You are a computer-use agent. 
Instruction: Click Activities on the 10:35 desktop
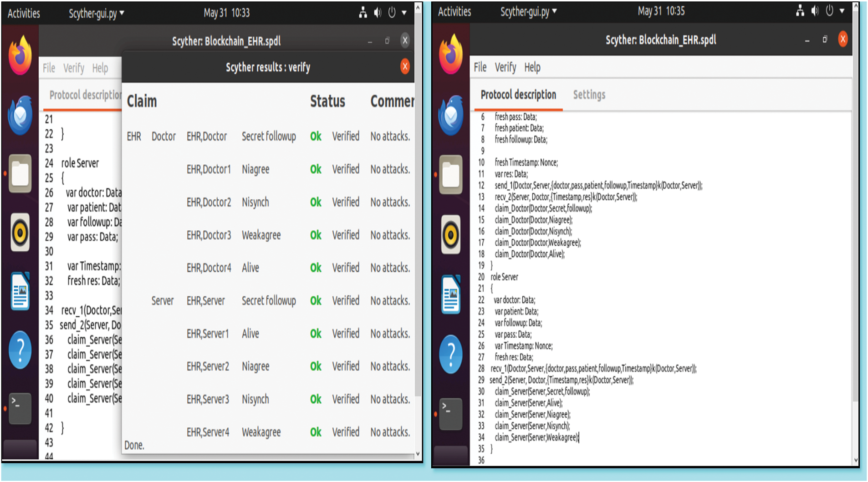pos(454,12)
